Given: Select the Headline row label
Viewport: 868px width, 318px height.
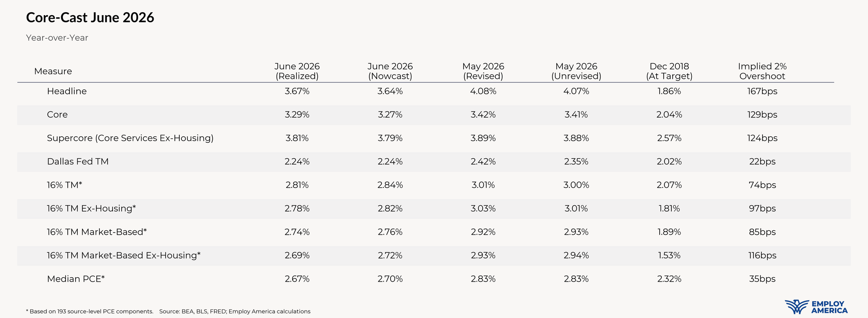Looking at the screenshot, I should 67,91.
